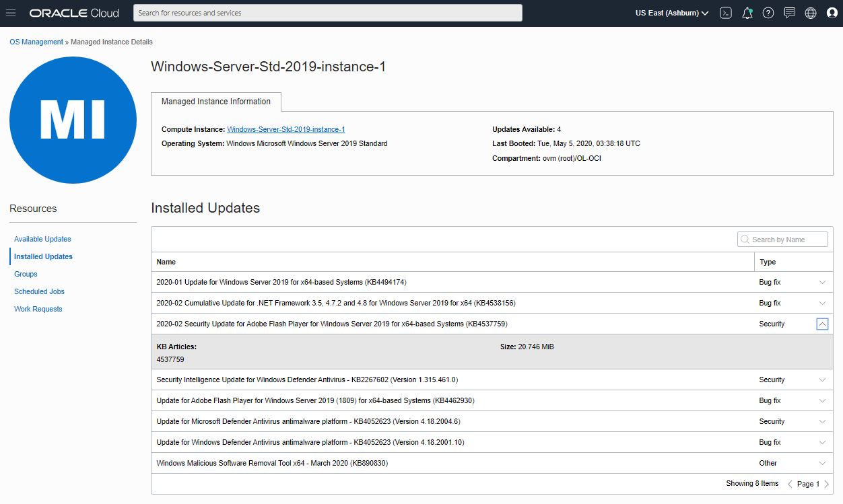Expand the KB4494174 update row
The height and width of the screenshot is (504, 843).
[822, 282]
